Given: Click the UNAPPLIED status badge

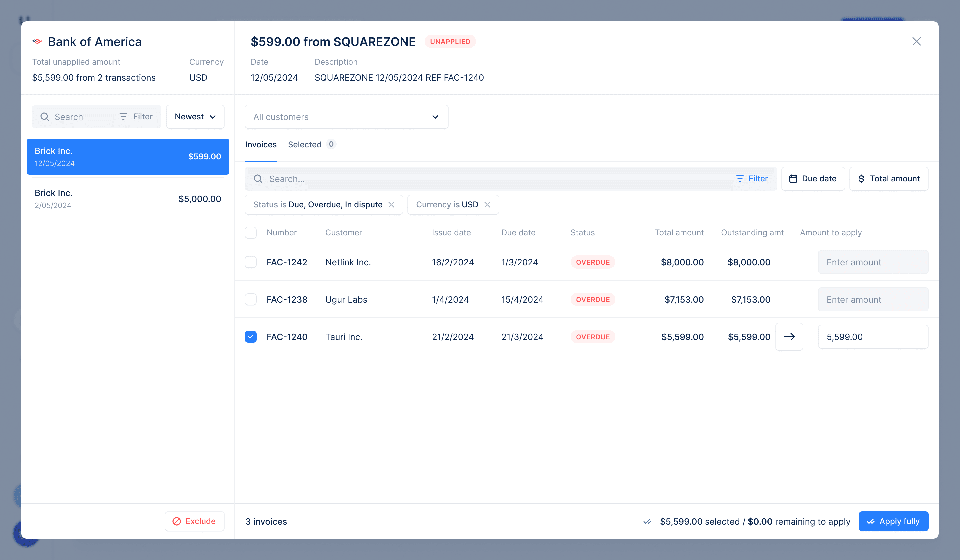Looking at the screenshot, I should pyautogui.click(x=450, y=42).
